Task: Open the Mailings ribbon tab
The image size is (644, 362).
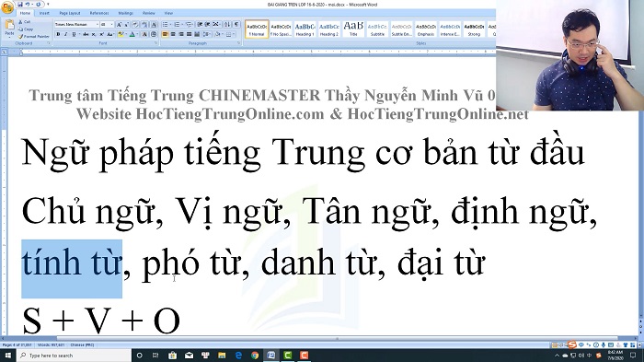Action: [x=125, y=13]
